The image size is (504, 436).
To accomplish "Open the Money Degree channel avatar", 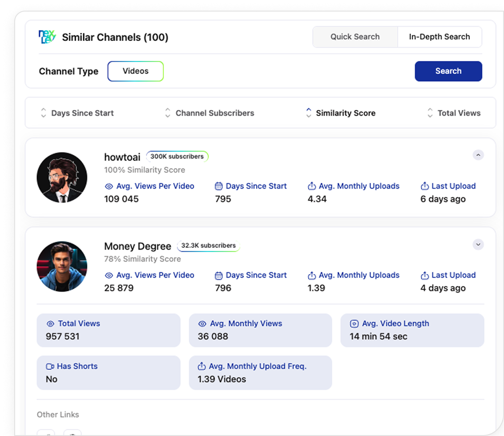I will (x=62, y=266).
